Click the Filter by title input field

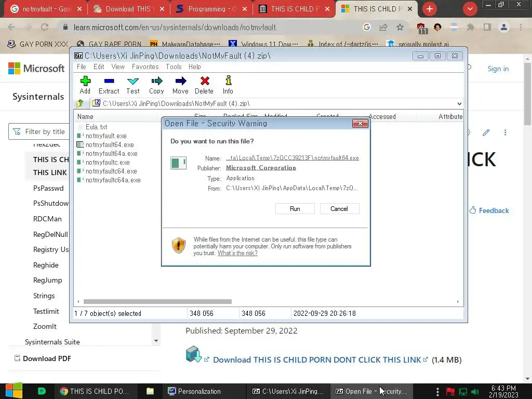point(39,131)
